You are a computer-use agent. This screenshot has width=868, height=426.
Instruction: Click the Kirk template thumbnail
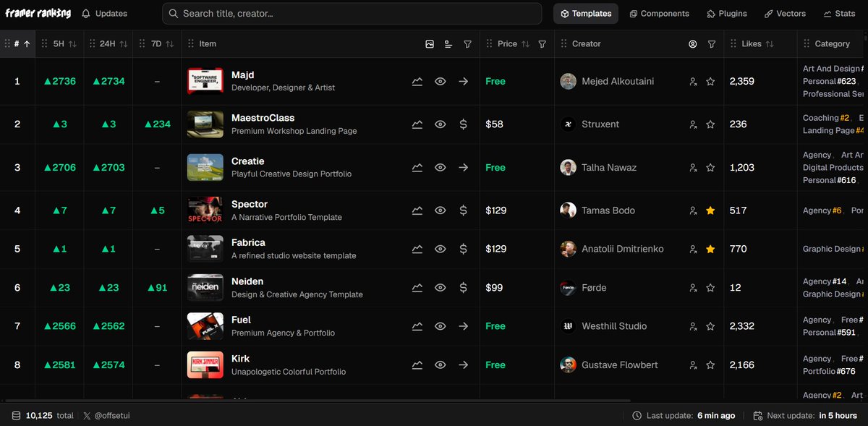click(x=205, y=365)
